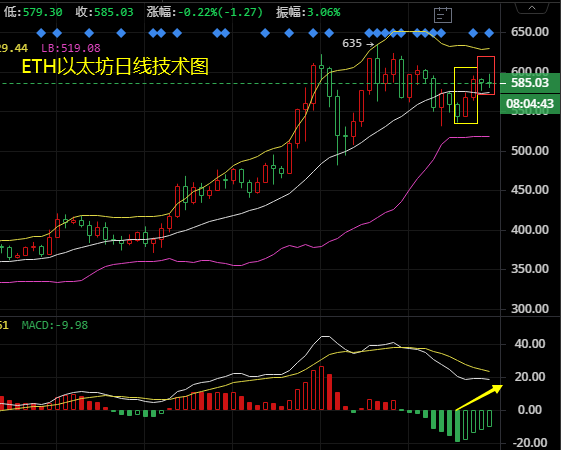Select the rightmost blue diamond event marker
Screen dimensions: 561x450
[x=489, y=34]
